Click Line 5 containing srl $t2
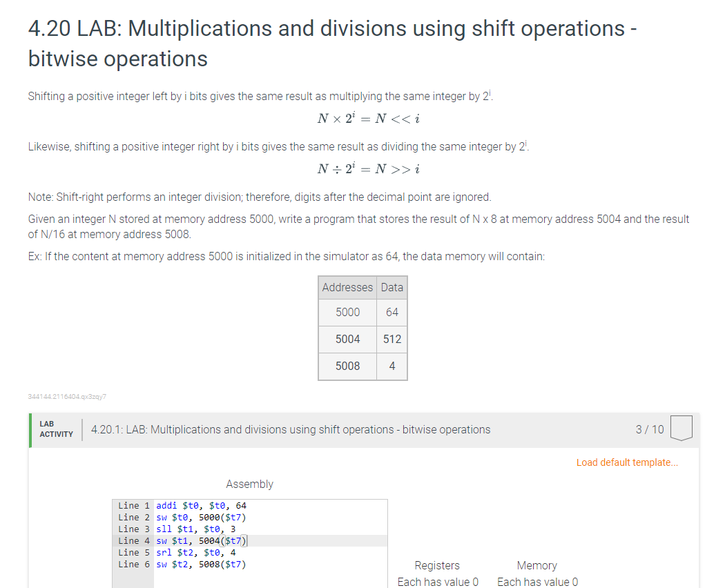This screenshot has height=588, width=725. coord(195,552)
